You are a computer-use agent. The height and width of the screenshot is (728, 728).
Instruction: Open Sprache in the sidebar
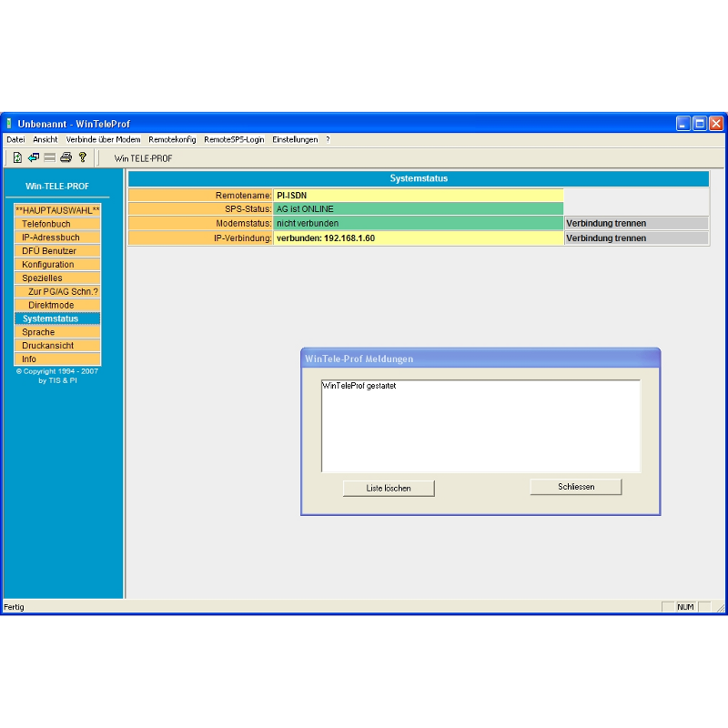(x=57, y=332)
